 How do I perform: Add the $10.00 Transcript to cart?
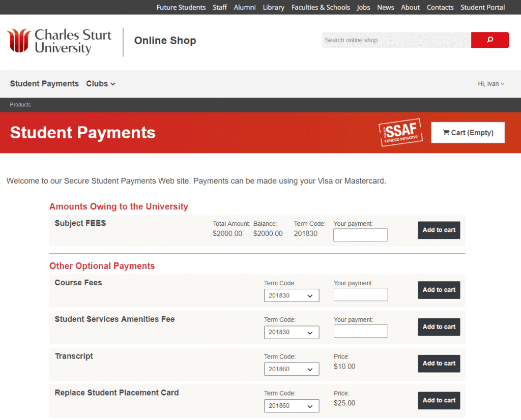(439, 363)
